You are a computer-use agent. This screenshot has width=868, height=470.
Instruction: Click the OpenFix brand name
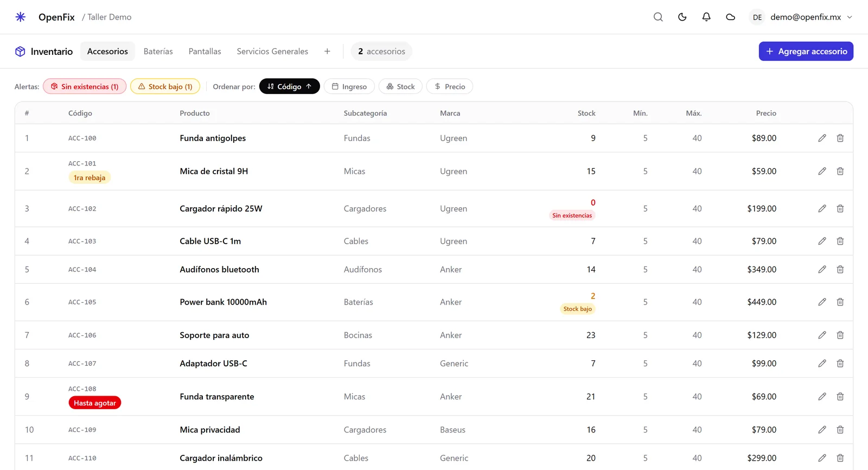56,17
